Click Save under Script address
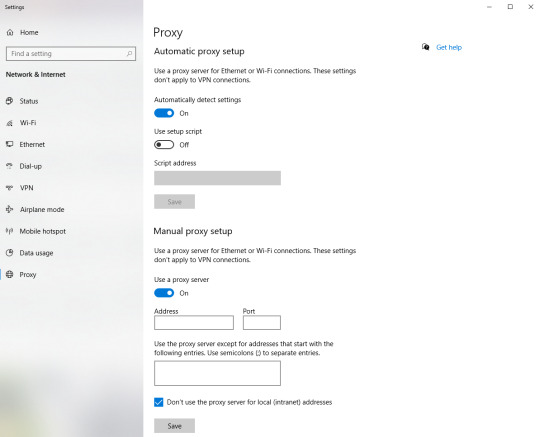540x437 pixels. [x=174, y=201]
